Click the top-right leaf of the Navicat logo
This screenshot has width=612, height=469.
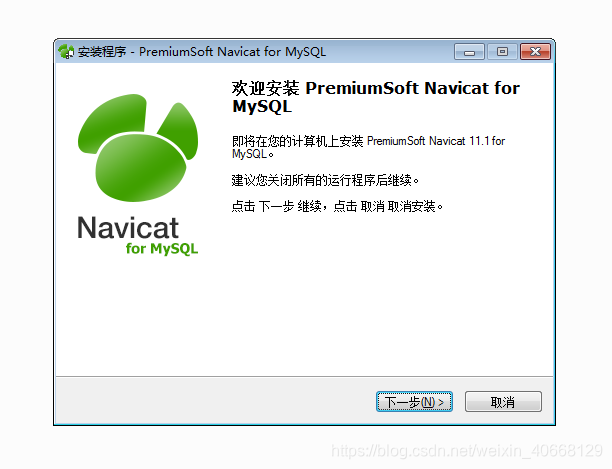(x=180, y=130)
